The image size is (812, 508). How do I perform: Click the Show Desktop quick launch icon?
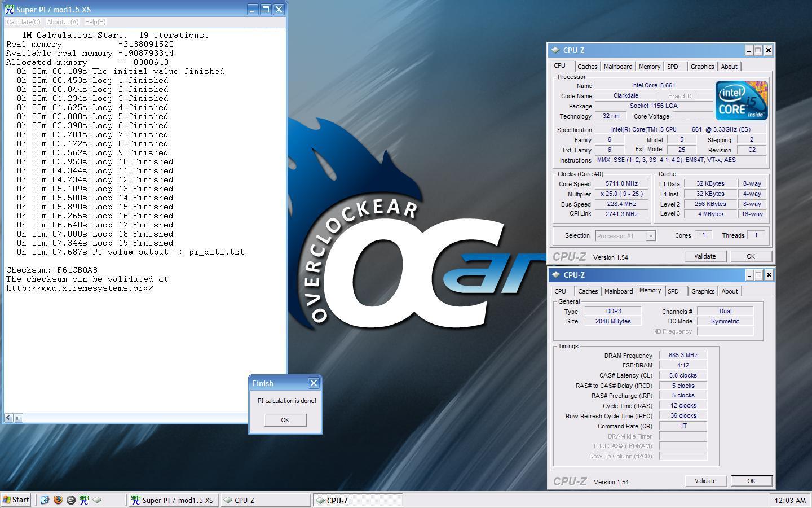click(x=45, y=500)
